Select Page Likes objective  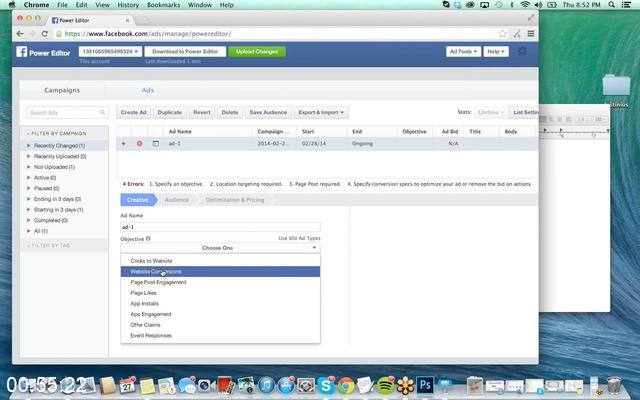coord(220,293)
